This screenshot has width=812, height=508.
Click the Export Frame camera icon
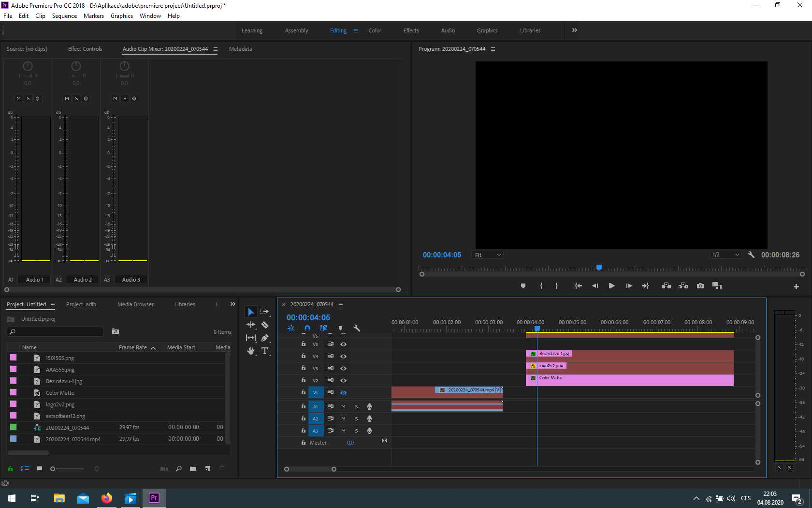pyautogui.click(x=700, y=286)
